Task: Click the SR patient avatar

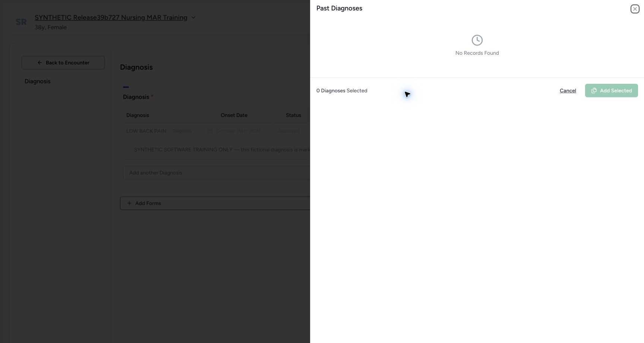Action: pos(21,22)
